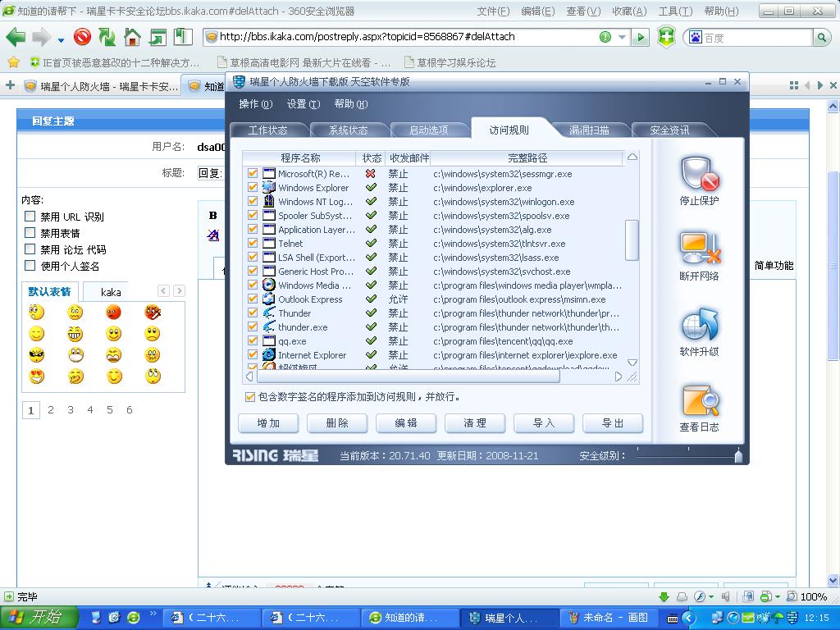Click the rule list scroll right arrow
The height and width of the screenshot is (630, 840).
[619, 377]
